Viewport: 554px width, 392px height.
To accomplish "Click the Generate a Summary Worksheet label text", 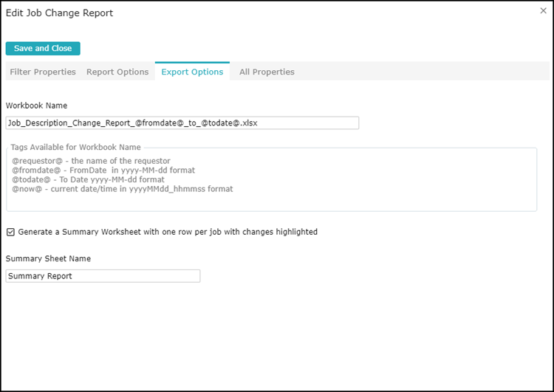I will (x=168, y=232).
